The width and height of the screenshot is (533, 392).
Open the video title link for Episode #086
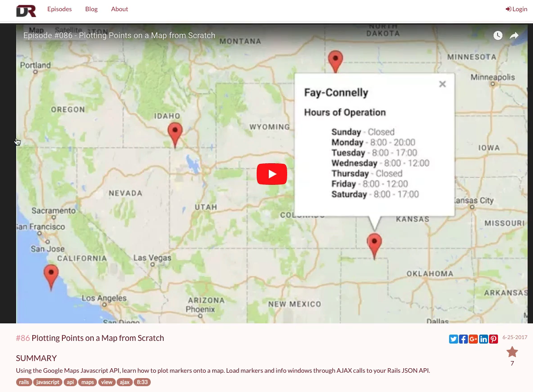pyautogui.click(x=119, y=35)
